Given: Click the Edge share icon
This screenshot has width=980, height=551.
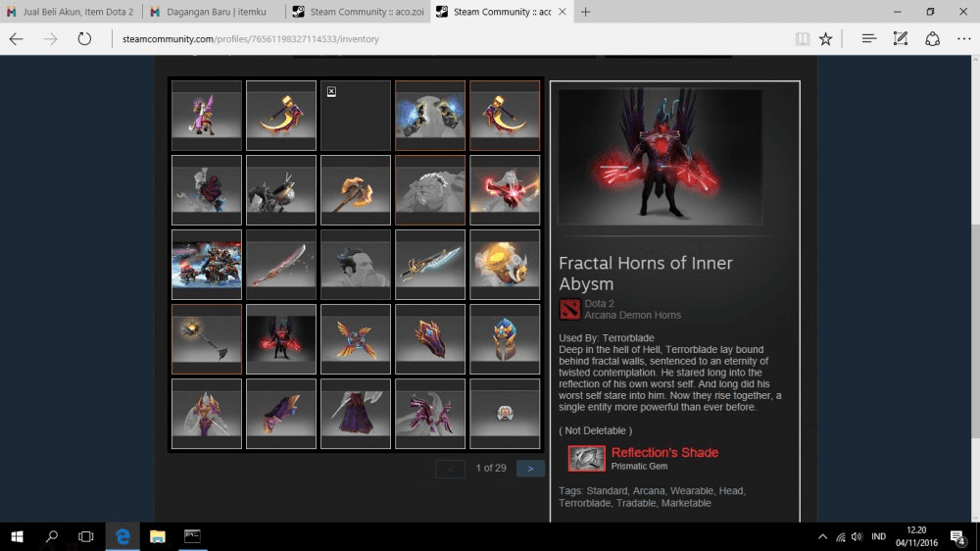Looking at the screenshot, I should 933,39.
